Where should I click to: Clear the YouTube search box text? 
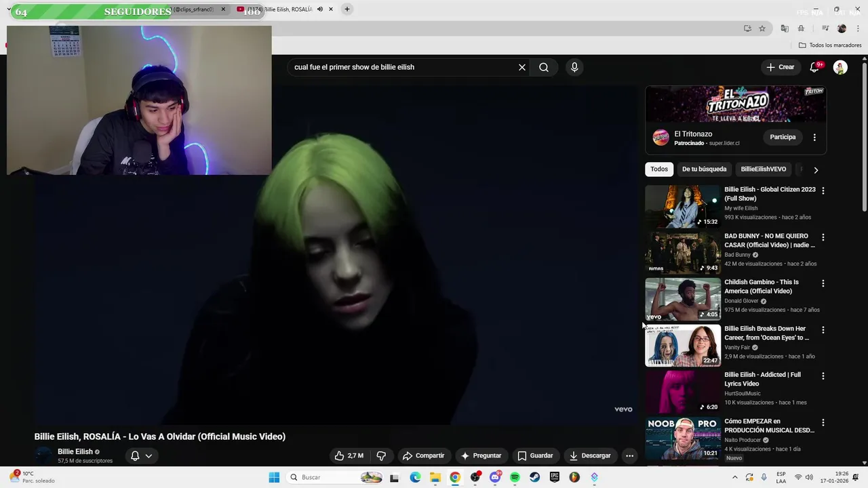click(522, 67)
